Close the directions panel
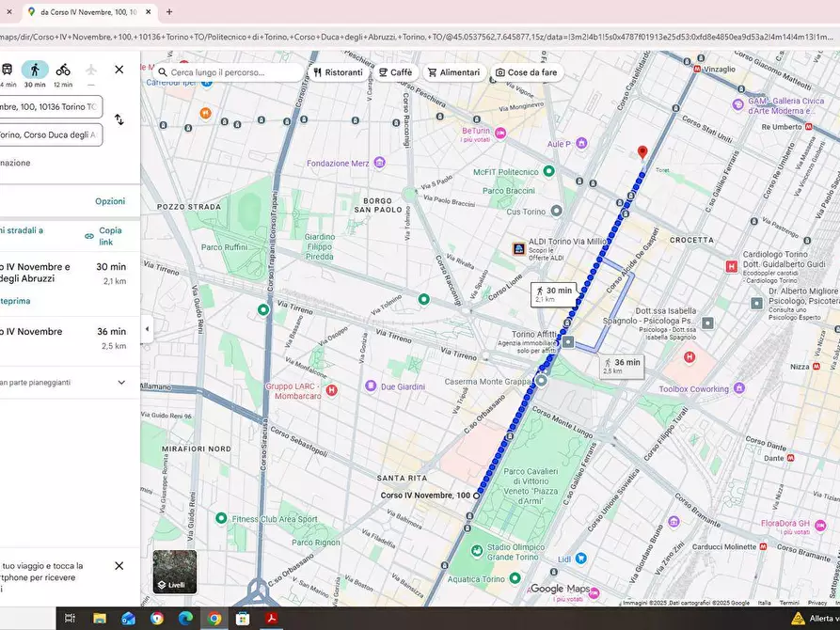This screenshot has width=840, height=630. tap(119, 70)
